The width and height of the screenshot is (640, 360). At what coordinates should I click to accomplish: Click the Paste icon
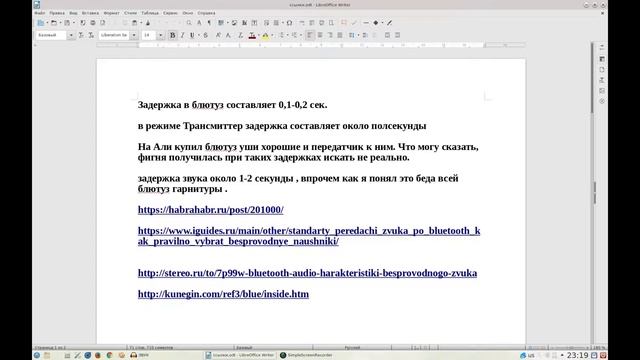(x=135, y=23)
